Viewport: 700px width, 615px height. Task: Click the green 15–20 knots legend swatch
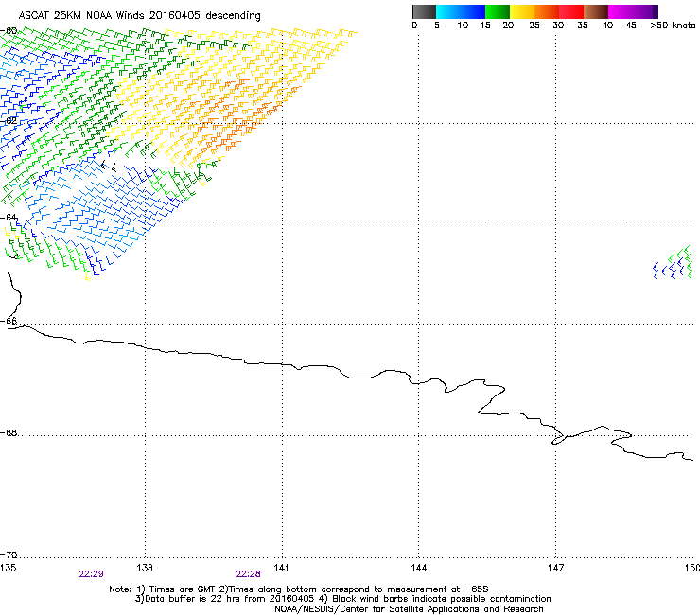(x=498, y=11)
